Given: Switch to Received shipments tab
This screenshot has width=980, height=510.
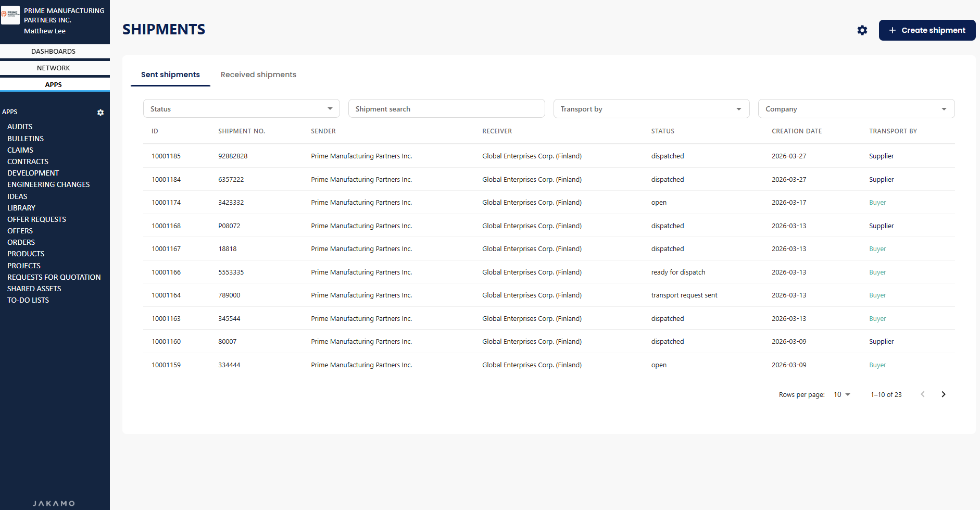Looking at the screenshot, I should point(258,74).
